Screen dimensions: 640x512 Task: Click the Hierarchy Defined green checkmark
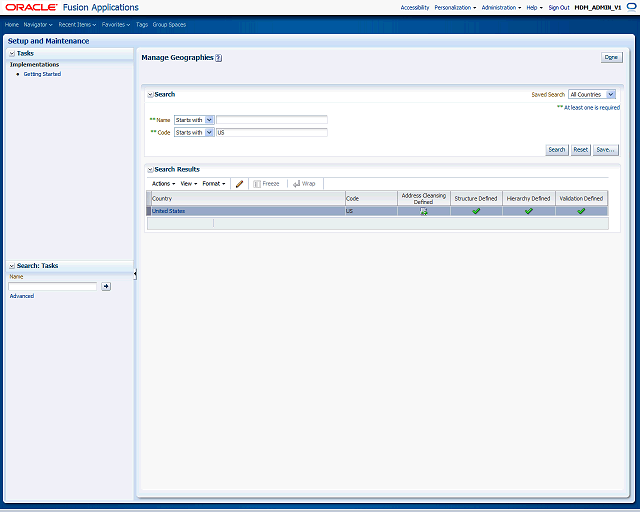529,211
